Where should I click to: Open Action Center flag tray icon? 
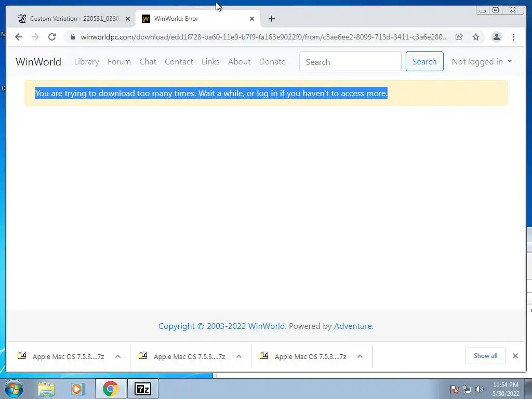[x=455, y=389]
